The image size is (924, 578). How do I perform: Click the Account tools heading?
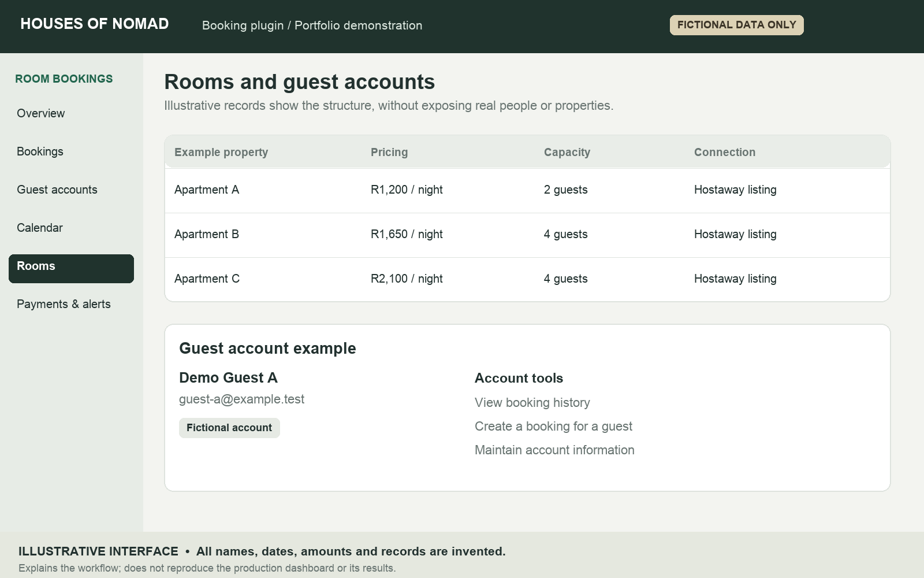pyautogui.click(x=519, y=378)
